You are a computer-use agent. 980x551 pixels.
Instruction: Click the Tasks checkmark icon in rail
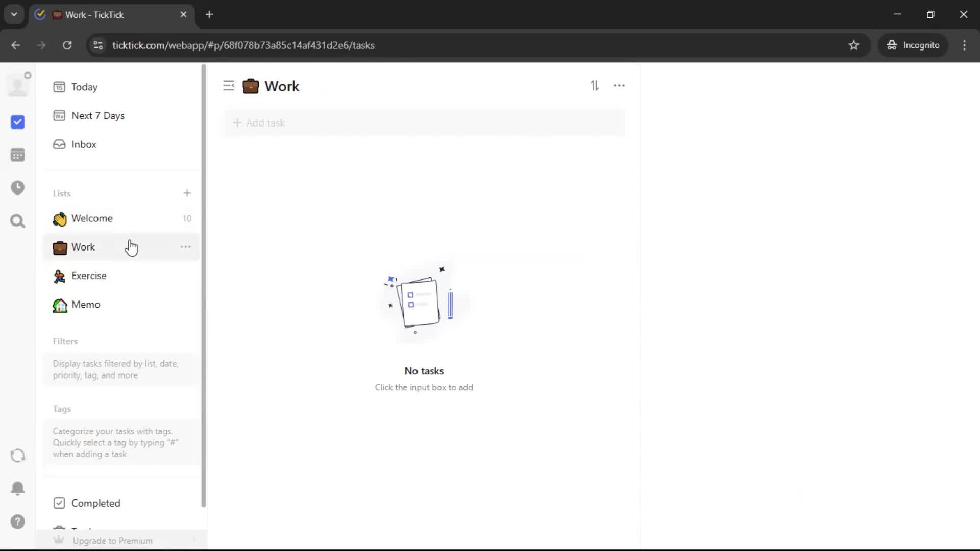coord(18,122)
